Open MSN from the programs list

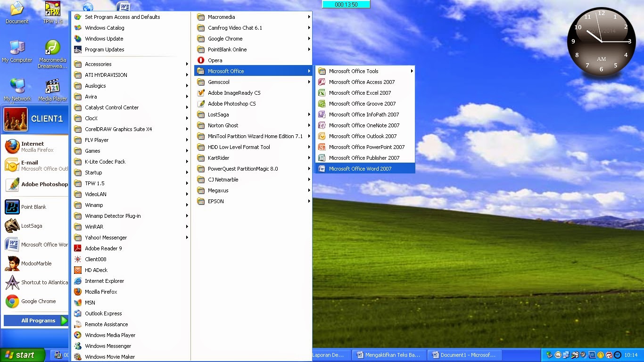click(x=131, y=303)
